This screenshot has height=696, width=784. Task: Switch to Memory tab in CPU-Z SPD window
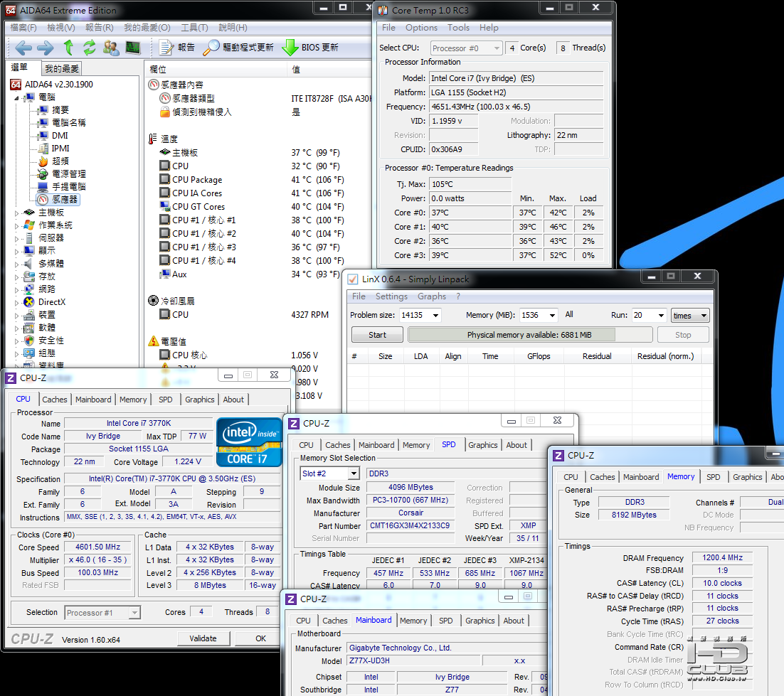point(416,444)
